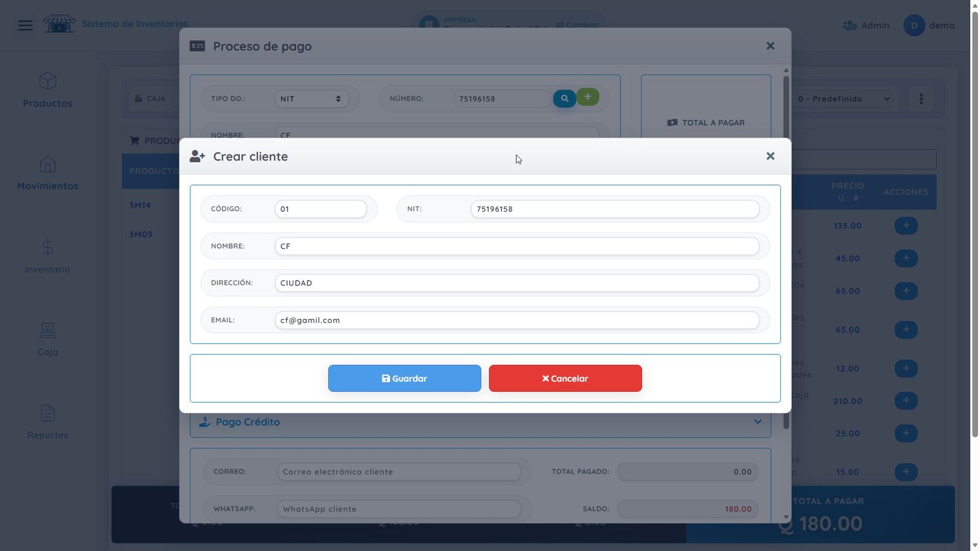The width and height of the screenshot is (980, 551).
Task: Add product priced 45.00 with plus button
Action: point(906,258)
